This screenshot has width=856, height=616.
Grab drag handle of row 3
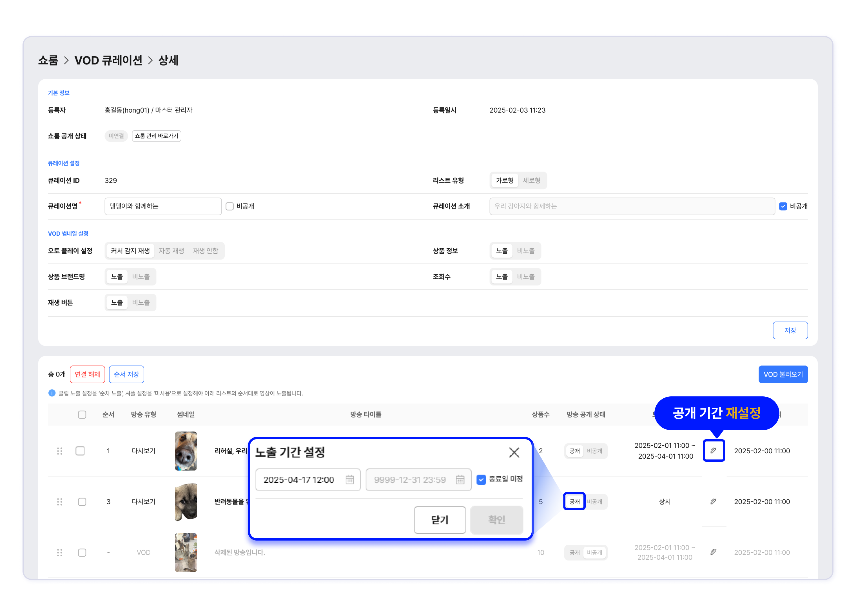point(60,502)
